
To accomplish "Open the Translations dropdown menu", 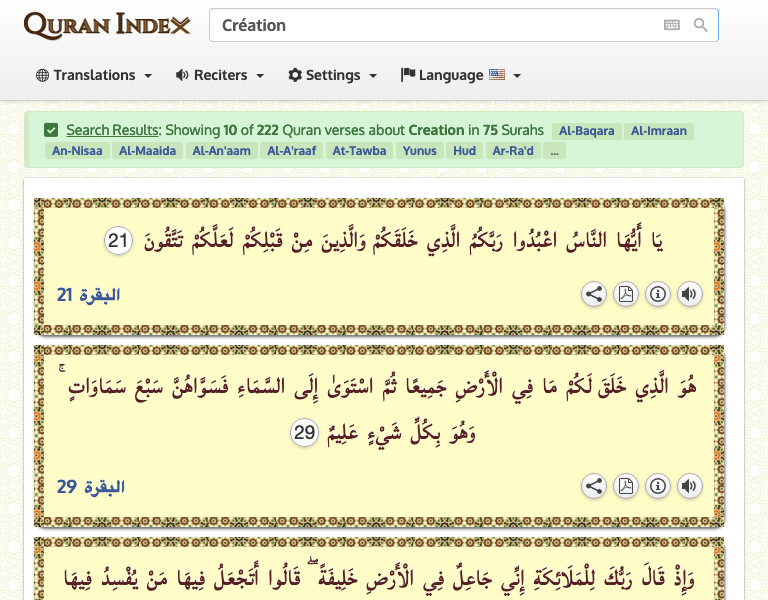I will tap(94, 75).
